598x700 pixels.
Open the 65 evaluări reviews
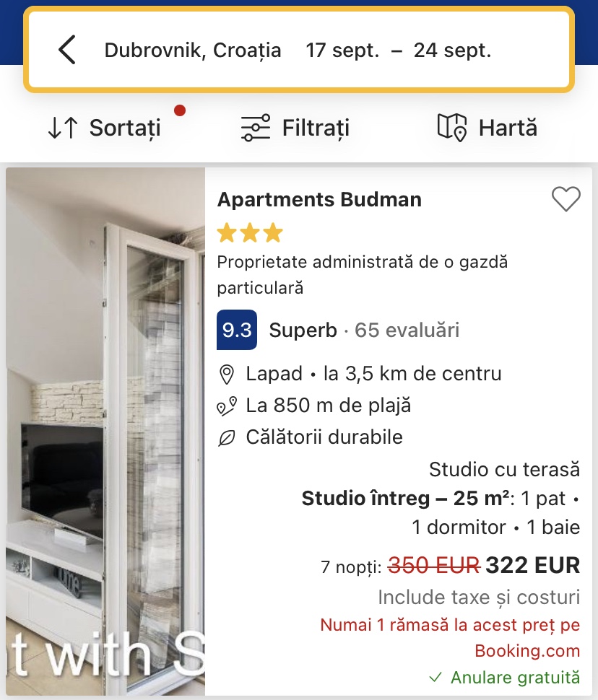[407, 331]
